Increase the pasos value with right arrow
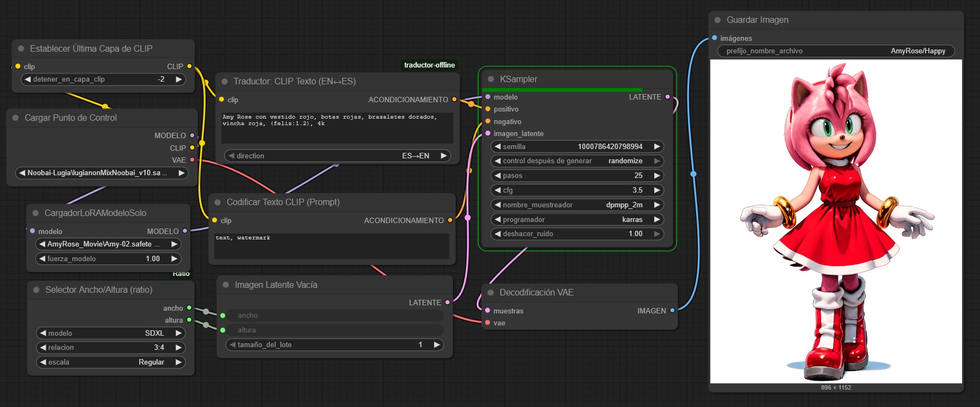 coord(657,175)
